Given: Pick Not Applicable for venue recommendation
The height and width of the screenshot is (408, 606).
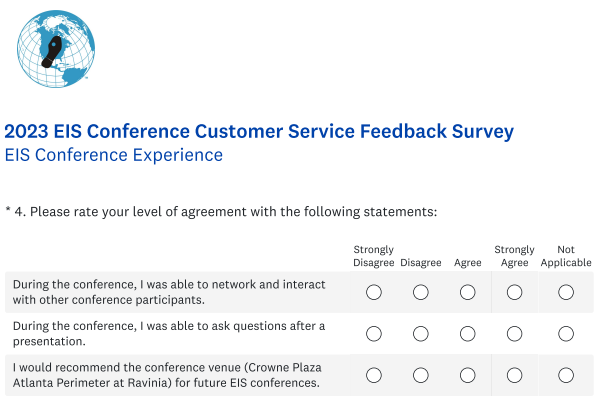Looking at the screenshot, I should tap(566, 375).
